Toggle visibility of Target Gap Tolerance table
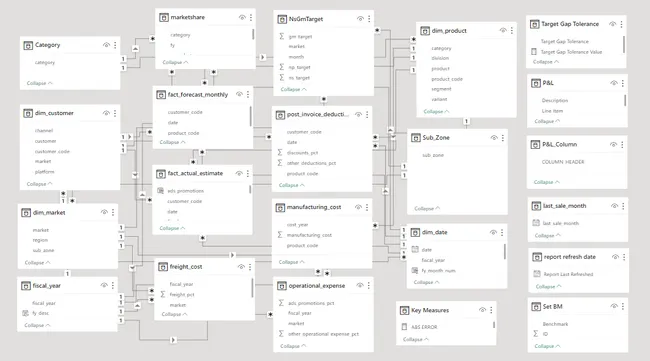 click(612, 24)
